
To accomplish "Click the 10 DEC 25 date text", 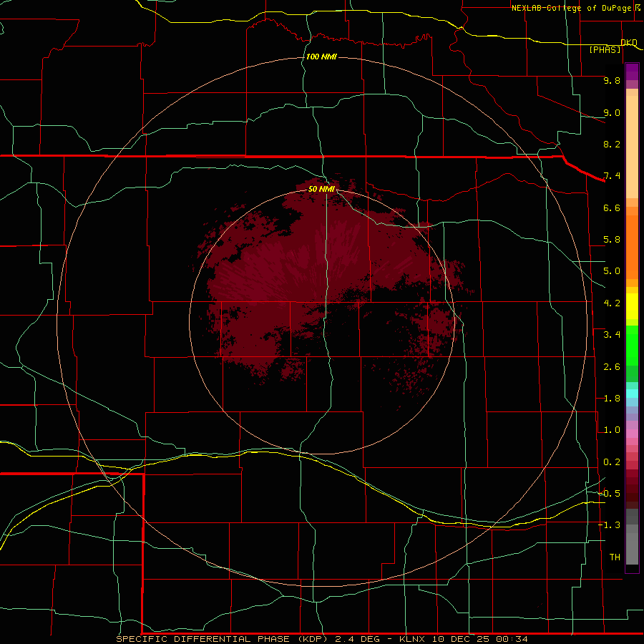I will click(463, 639).
